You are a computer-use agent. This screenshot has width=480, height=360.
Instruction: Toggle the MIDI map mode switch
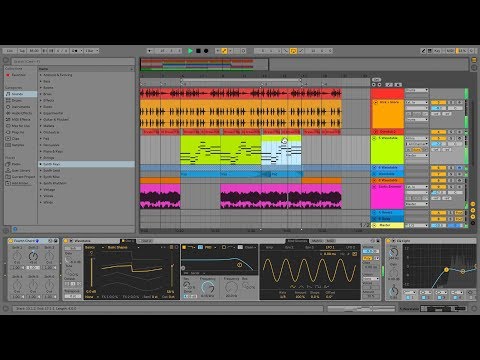(450, 51)
